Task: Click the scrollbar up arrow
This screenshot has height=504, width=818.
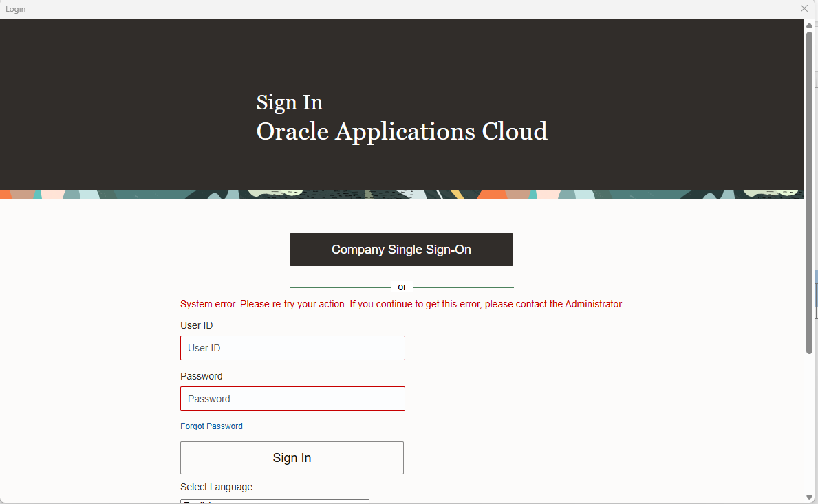Action: click(x=809, y=25)
